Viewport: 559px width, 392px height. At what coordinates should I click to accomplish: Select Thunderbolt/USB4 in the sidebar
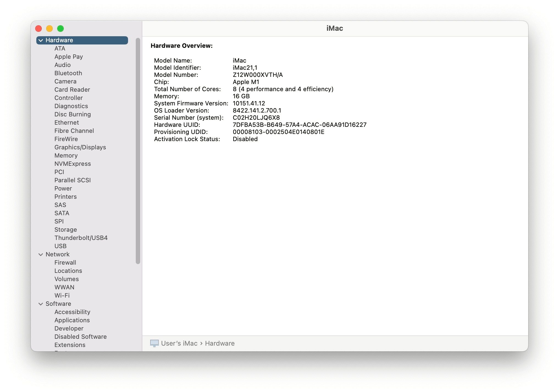click(x=81, y=238)
